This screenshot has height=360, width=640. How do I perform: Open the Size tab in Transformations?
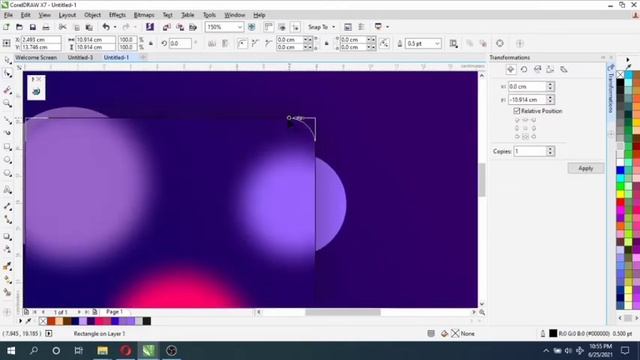click(550, 69)
